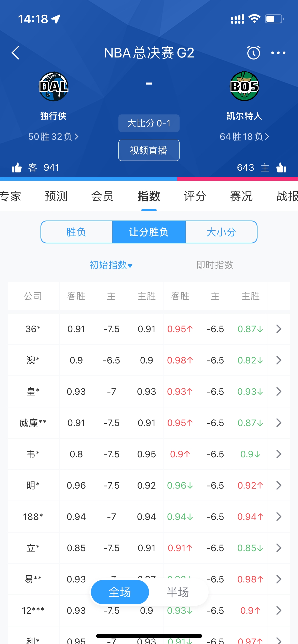The image size is (298, 644).
Task: Switch to the 预测 tab
Action: pos(56,196)
